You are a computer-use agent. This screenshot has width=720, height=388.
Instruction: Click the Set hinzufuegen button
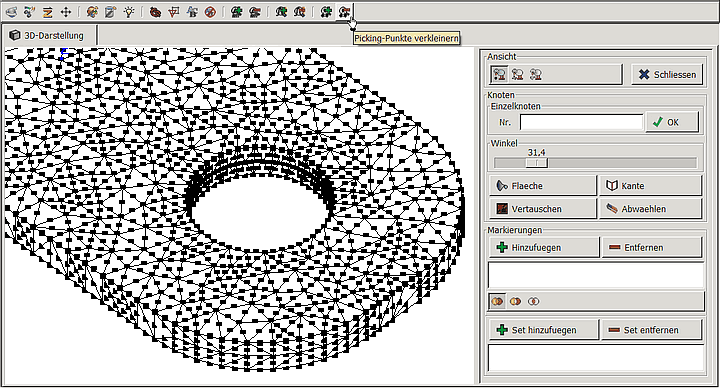click(x=544, y=330)
